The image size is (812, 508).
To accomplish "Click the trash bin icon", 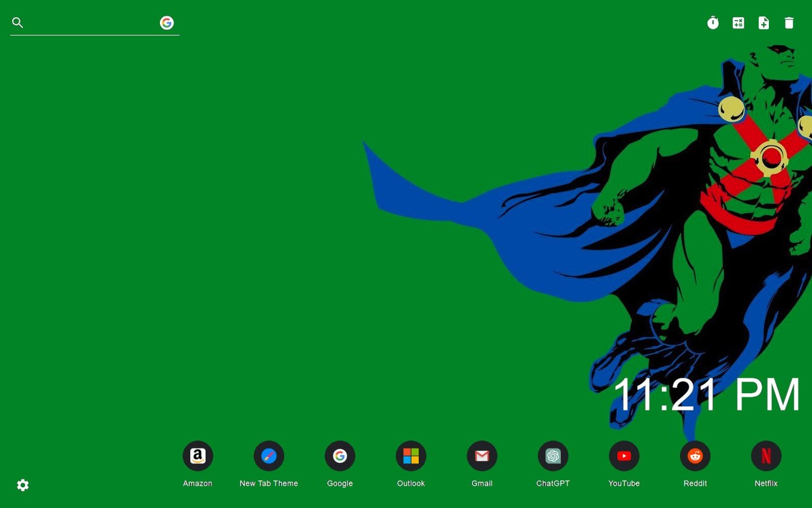I will click(x=789, y=23).
